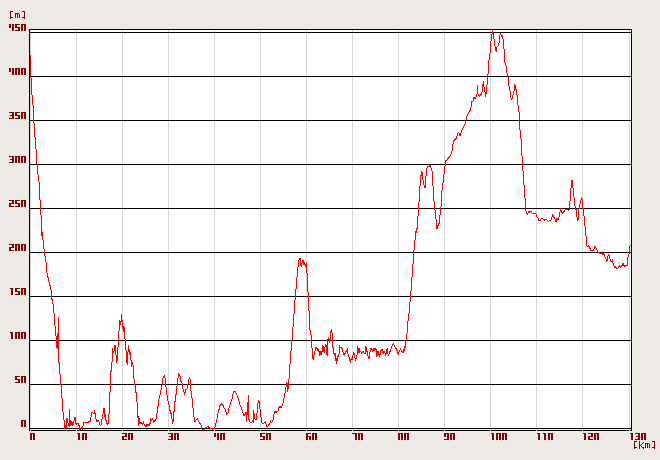Click the dip in the profile near 88 km
This screenshot has height=460, width=660.
pyautogui.click(x=437, y=228)
